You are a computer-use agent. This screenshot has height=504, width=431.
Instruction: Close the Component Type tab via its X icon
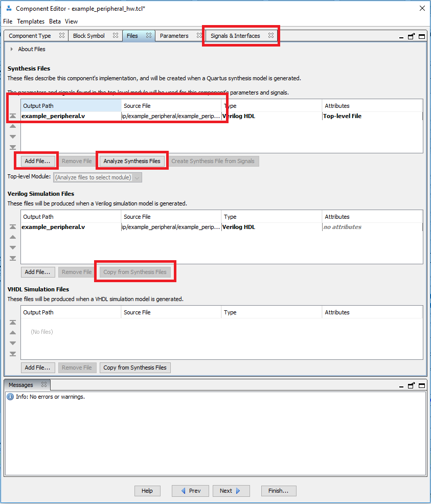pos(61,36)
